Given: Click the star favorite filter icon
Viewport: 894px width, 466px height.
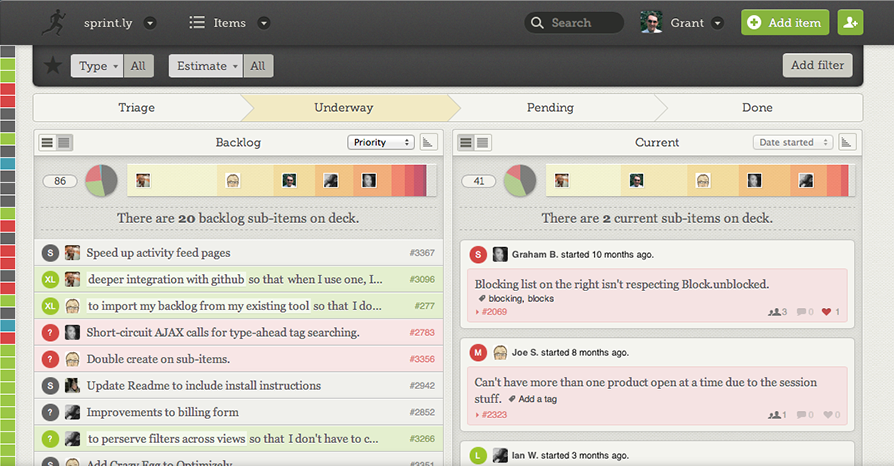Looking at the screenshot, I should click(53, 65).
